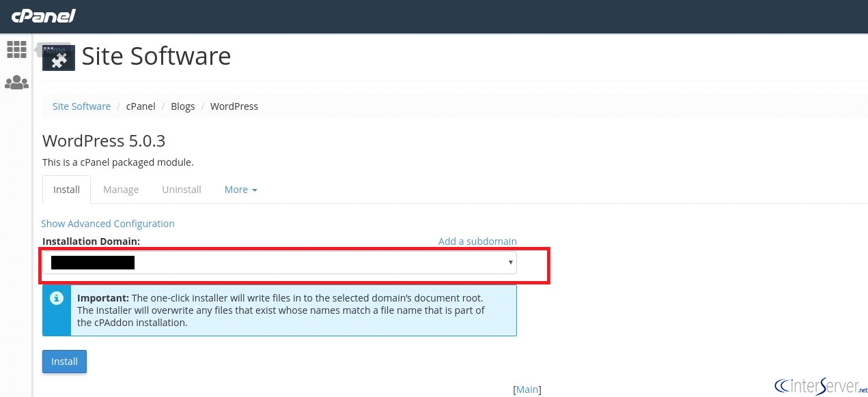
Task: Click the blue Install button
Action: [x=65, y=362]
